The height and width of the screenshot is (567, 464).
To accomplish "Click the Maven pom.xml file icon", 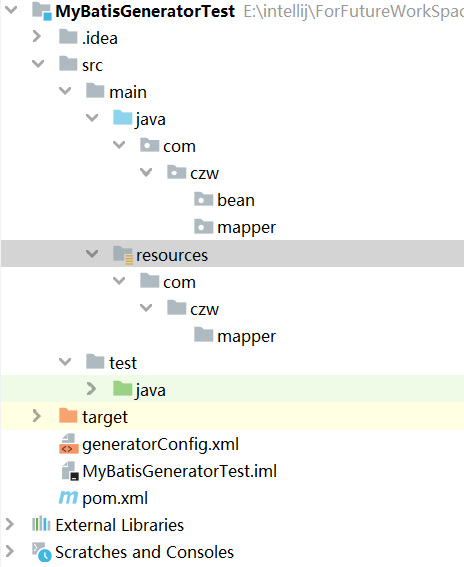I will pyautogui.click(x=68, y=498).
